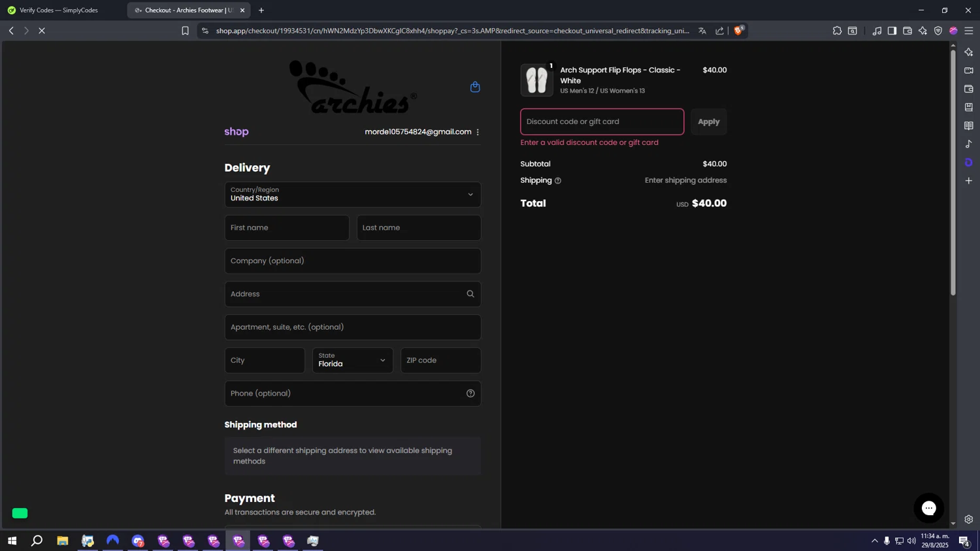Screen dimensions: 980x551
Task: Share this page via share icon
Action: click(x=719, y=31)
